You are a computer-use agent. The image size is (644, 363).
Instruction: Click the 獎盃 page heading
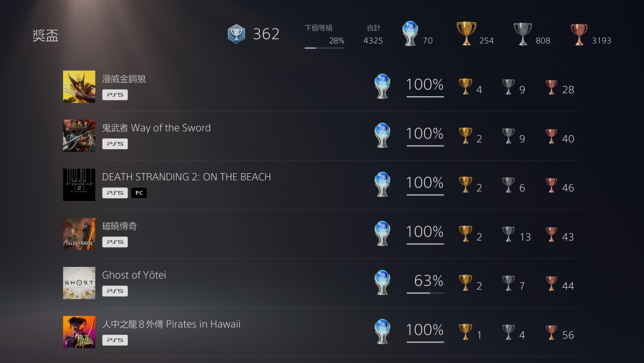[x=45, y=35]
